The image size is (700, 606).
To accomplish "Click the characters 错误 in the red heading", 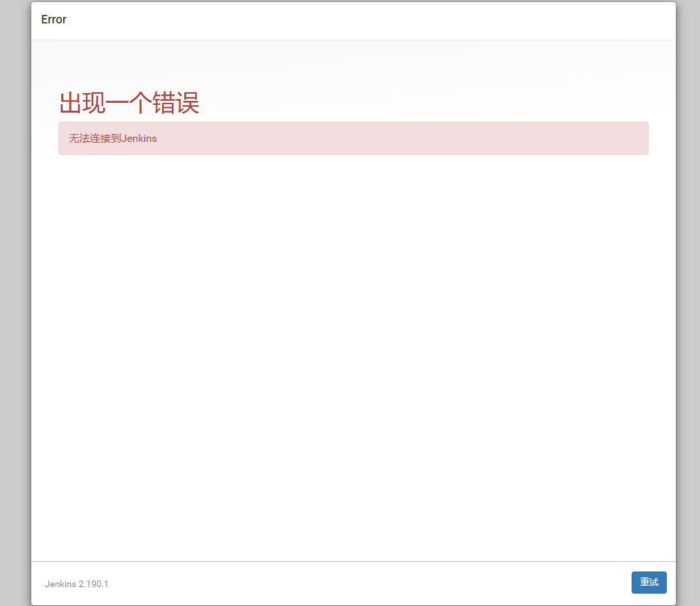I will (176, 103).
